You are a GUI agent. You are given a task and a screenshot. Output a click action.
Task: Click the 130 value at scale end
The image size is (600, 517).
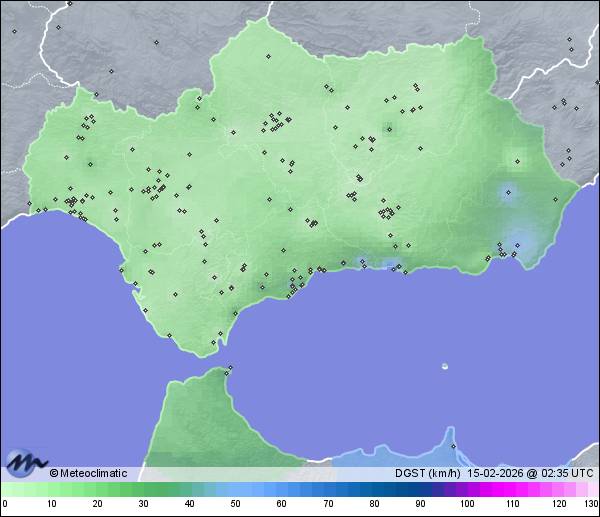click(591, 504)
